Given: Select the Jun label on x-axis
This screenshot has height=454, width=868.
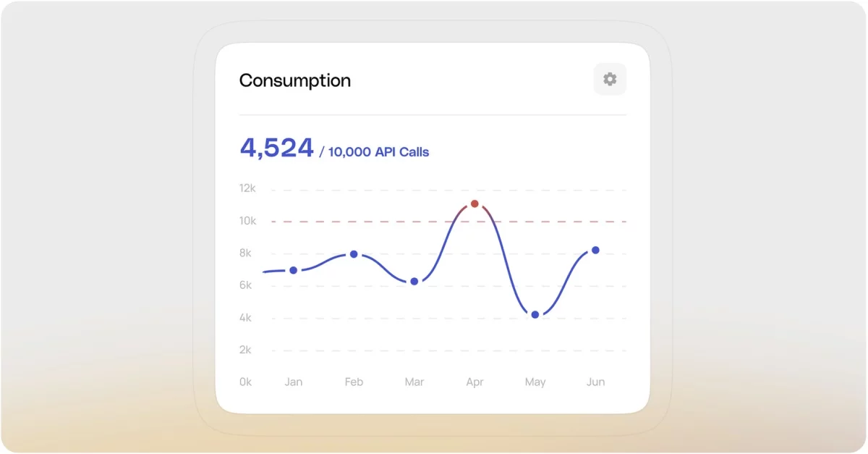Looking at the screenshot, I should [x=595, y=382].
